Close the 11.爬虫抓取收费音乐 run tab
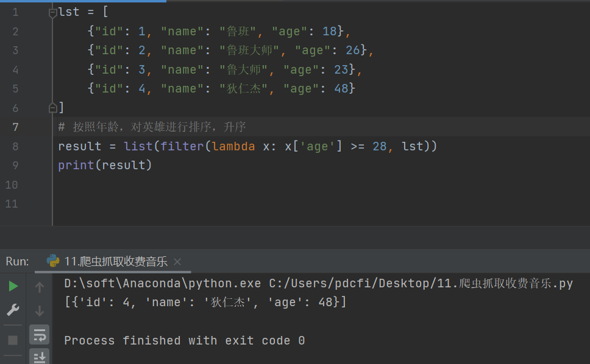 [x=177, y=262]
